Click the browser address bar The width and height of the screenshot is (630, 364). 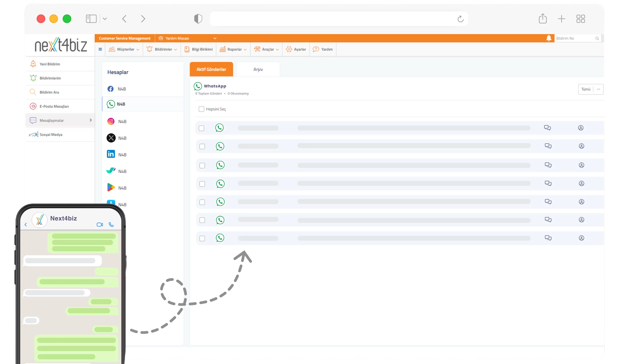pos(339,19)
